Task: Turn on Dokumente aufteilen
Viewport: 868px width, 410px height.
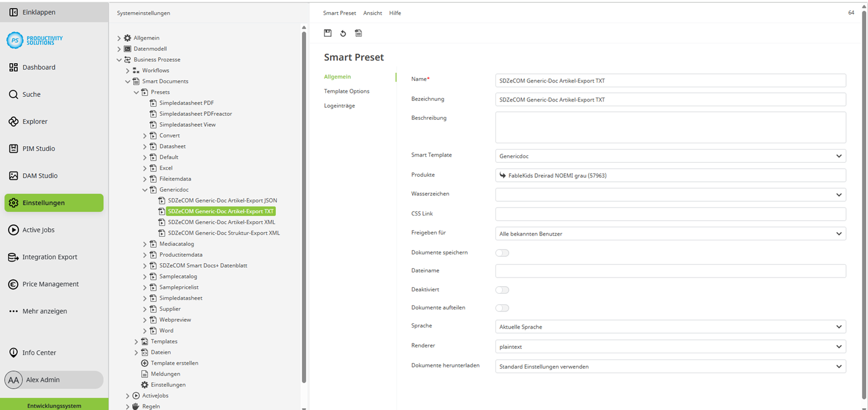Action: [x=502, y=308]
